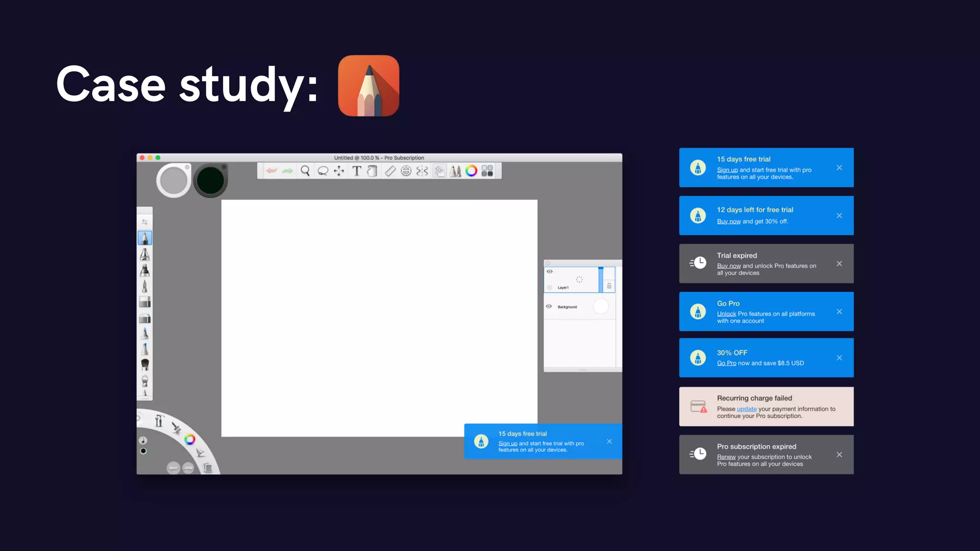
Task: Click Buy now in Trial expired banner
Action: coord(728,266)
